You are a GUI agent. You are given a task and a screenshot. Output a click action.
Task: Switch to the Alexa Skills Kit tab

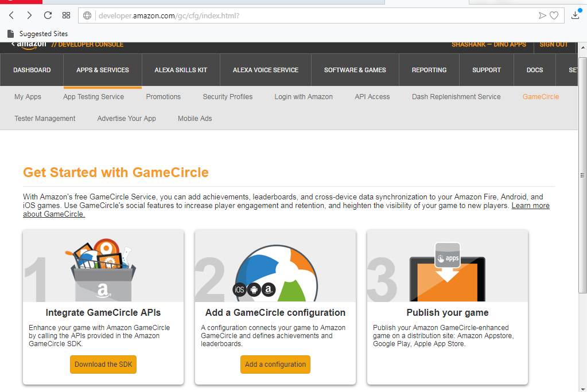(x=181, y=69)
